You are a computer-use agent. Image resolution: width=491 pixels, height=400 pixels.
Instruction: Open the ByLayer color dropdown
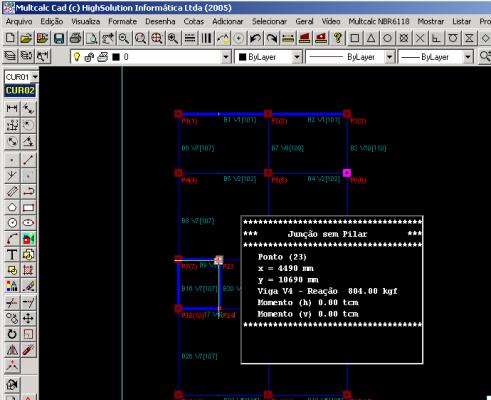pyautogui.click(x=297, y=57)
